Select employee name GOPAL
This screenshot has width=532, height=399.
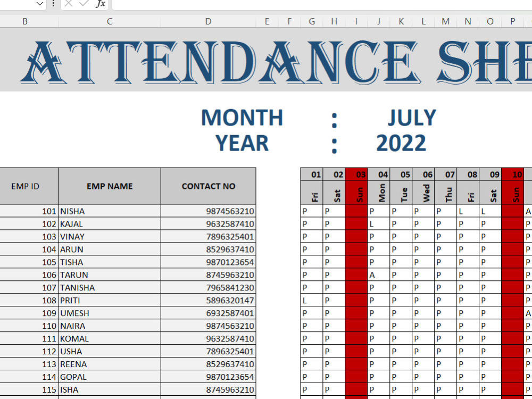[x=110, y=377]
